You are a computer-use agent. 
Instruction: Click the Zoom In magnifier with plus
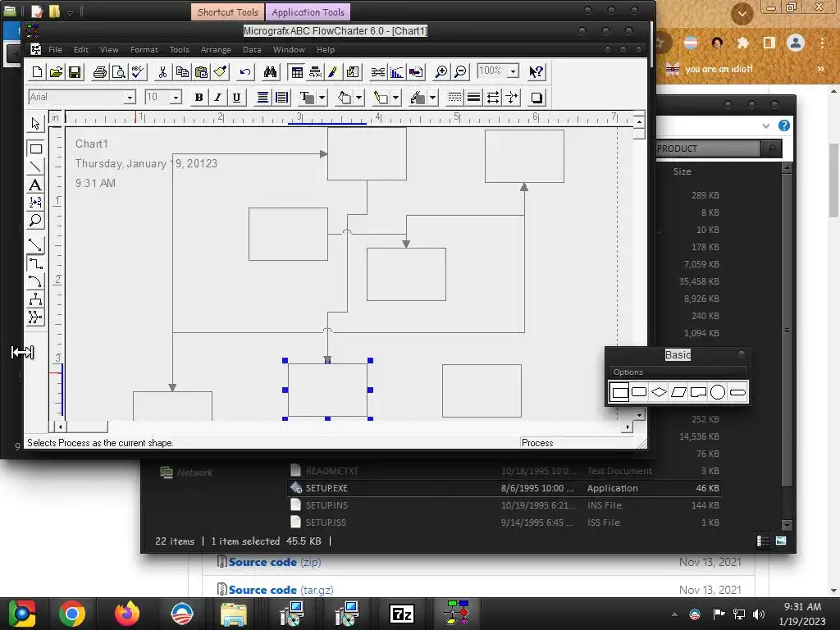pyautogui.click(x=441, y=72)
